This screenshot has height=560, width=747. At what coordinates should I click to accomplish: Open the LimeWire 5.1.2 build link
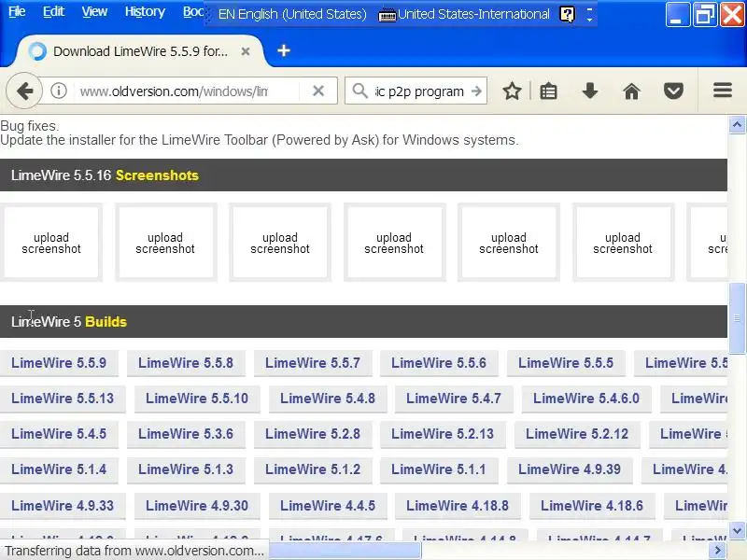313,469
